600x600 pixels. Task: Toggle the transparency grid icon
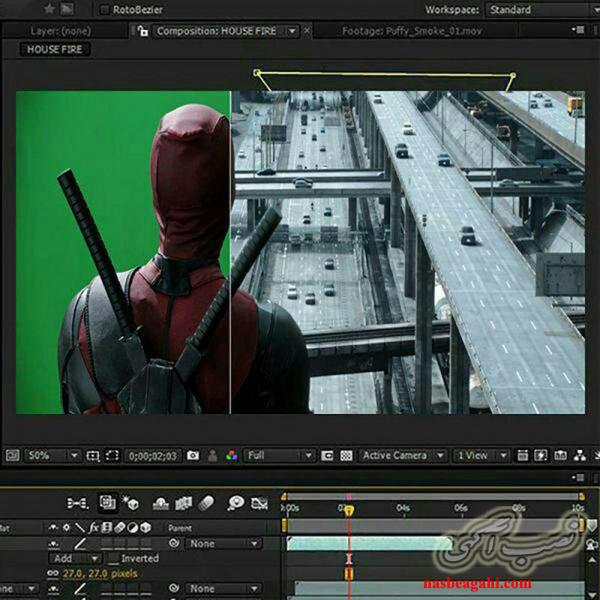pos(346,456)
